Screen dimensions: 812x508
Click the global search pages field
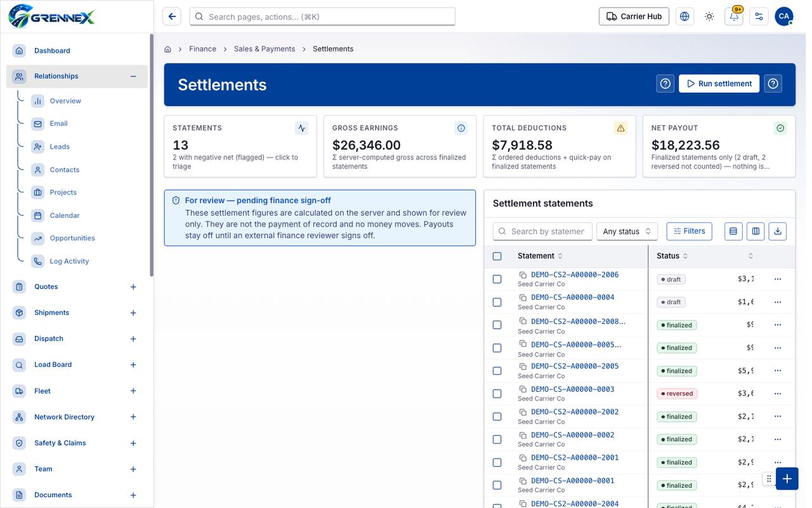click(x=322, y=17)
